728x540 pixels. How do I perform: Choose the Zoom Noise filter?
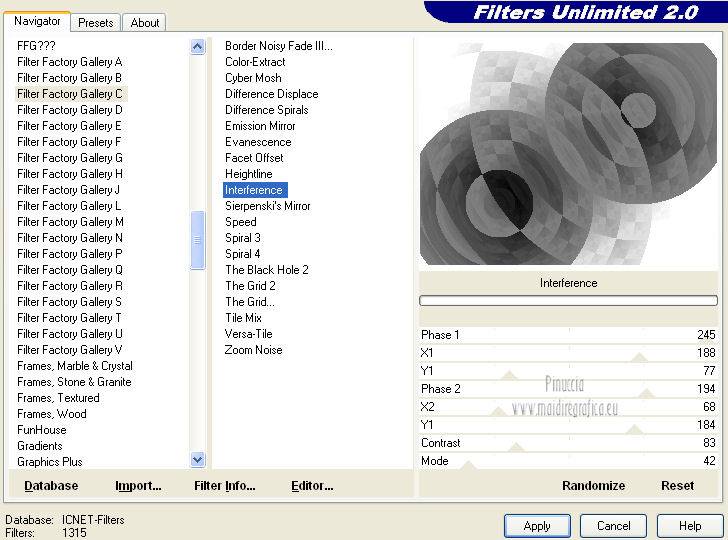[x=254, y=350]
